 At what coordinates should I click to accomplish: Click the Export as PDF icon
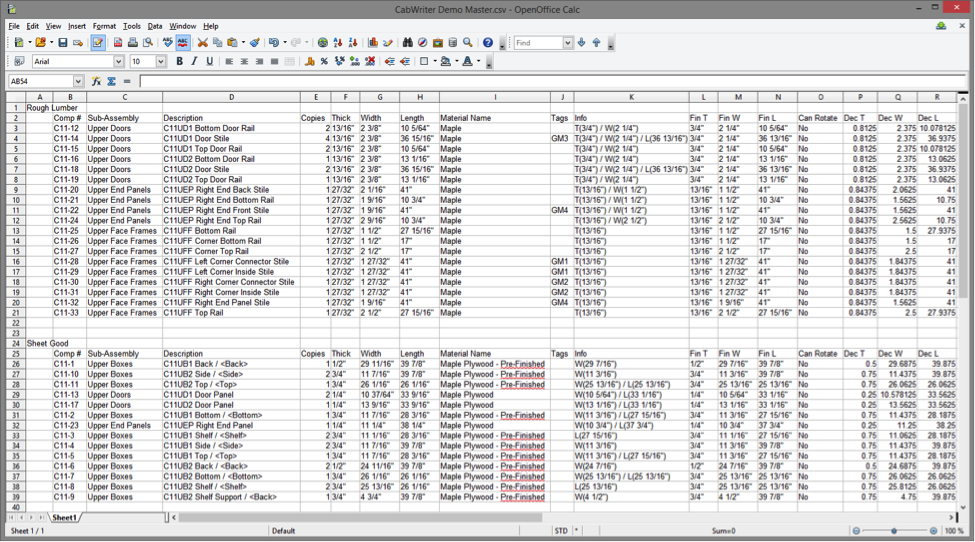pos(118,43)
